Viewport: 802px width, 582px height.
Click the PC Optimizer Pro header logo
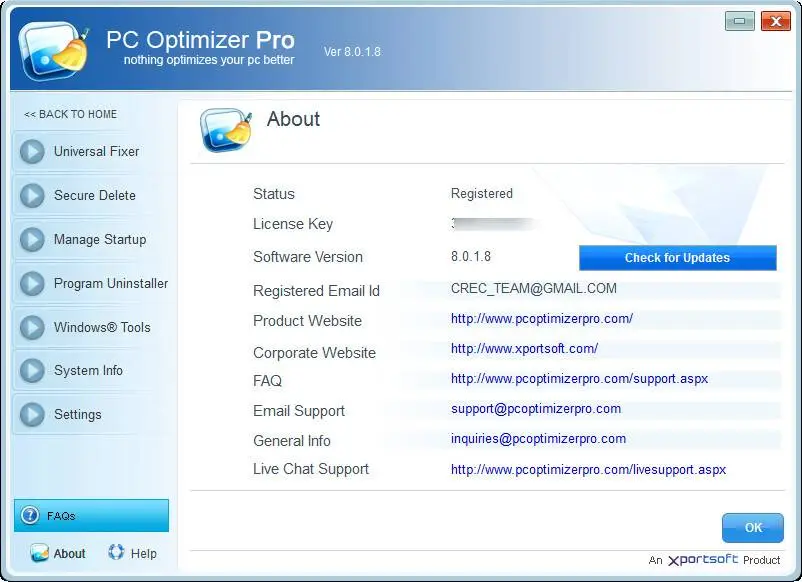point(53,51)
